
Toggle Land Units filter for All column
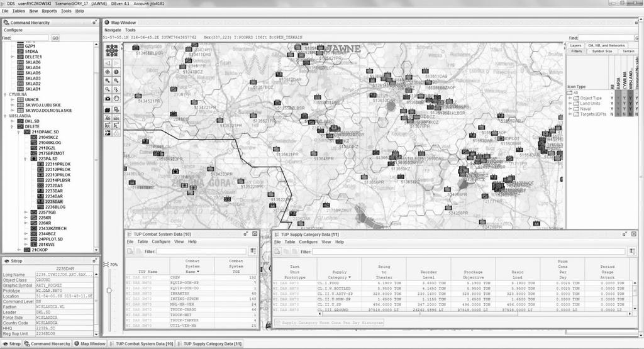(x=612, y=104)
